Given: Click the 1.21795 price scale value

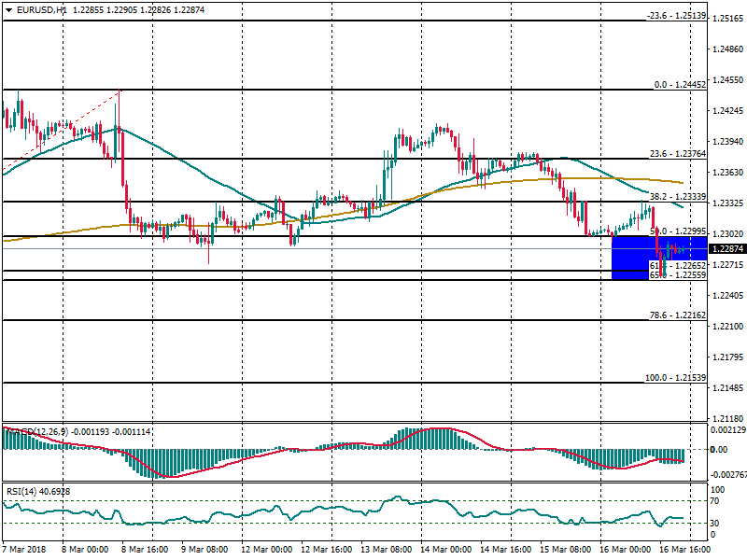Looking at the screenshot, I should click(x=726, y=357).
